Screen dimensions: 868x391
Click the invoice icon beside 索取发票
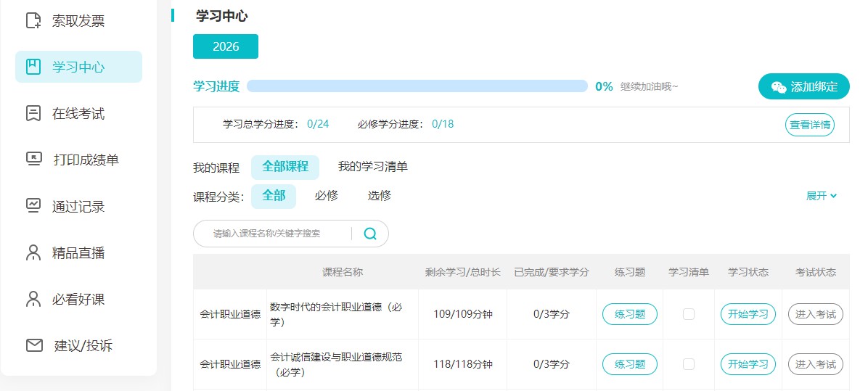pos(34,20)
